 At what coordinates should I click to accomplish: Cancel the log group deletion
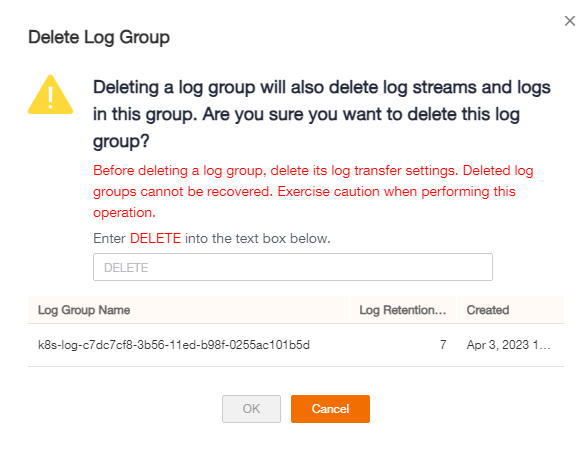pyautogui.click(x=330, y=408)
